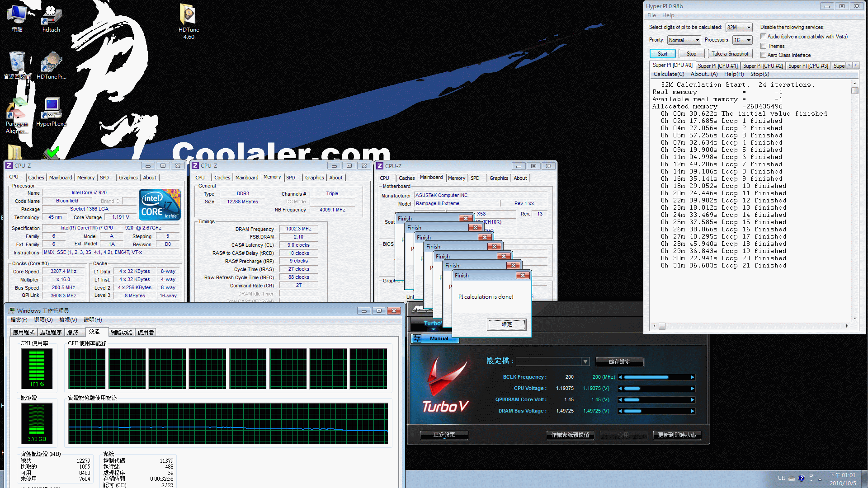Toggle the Aero Glass Interface checkbox
868x488 pixels.
point(763,55)
